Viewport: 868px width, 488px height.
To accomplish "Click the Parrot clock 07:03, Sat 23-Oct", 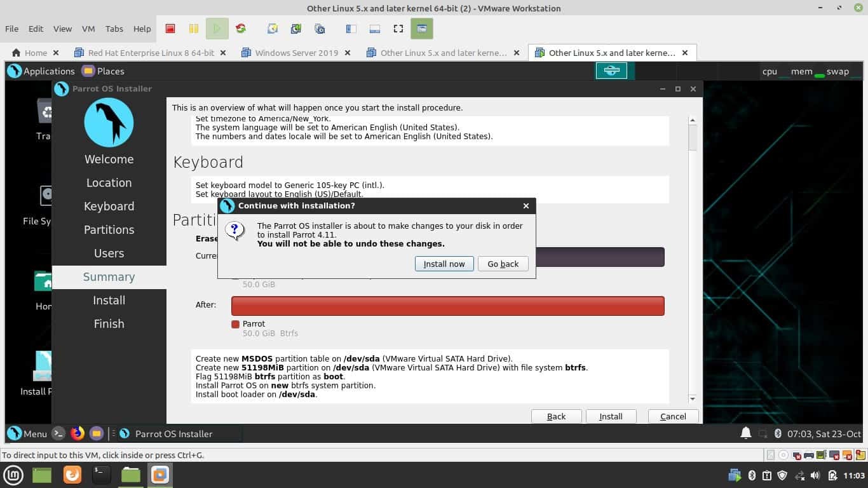I will click(x=824, y=434).
